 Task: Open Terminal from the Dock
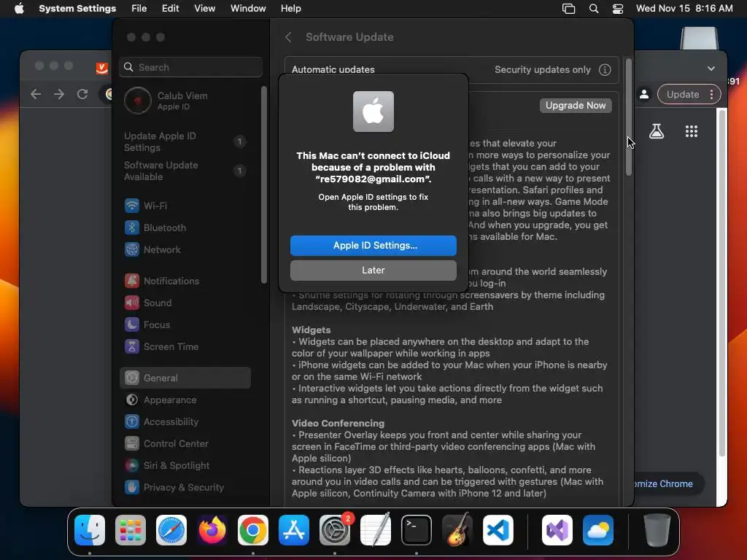417,530
